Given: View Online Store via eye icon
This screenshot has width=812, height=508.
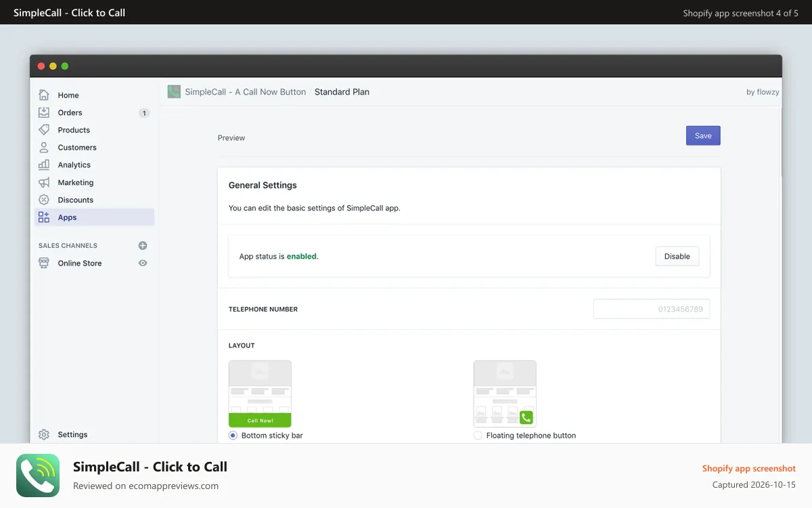Looking at the screenshot, I should pos(143,263).
